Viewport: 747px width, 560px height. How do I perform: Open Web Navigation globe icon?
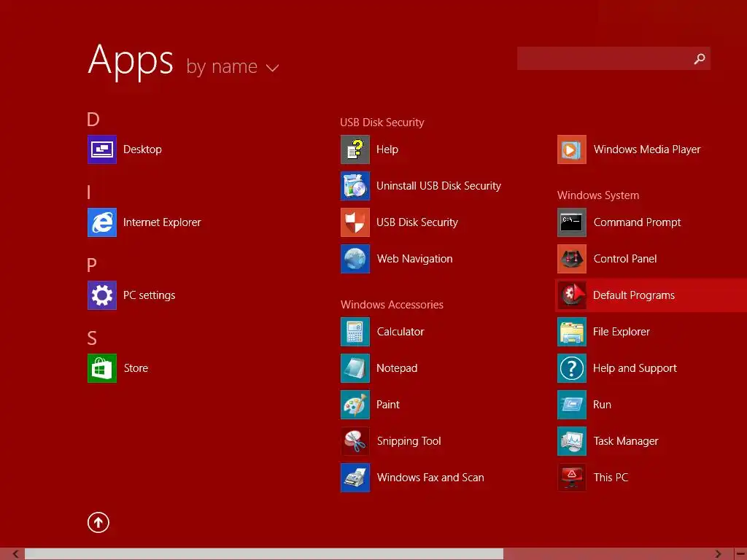coord(355,259)
